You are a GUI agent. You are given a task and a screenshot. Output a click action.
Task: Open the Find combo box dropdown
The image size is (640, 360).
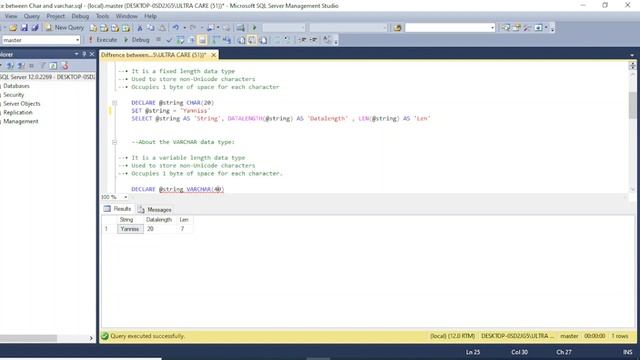(492, 28)
